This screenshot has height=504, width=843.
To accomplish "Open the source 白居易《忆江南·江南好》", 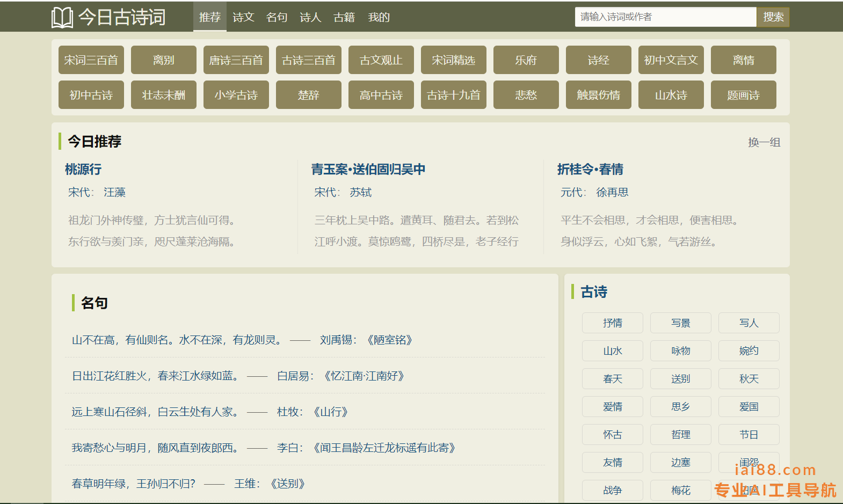I will 341,376.
